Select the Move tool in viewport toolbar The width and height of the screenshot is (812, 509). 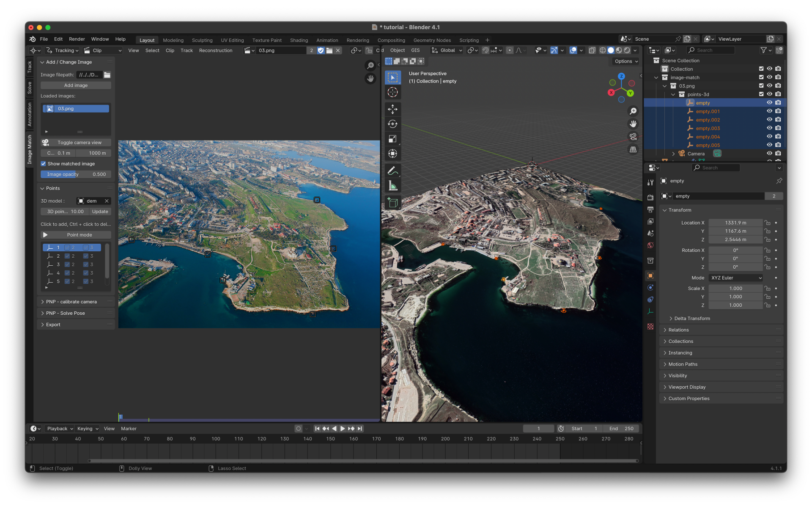tap(392, 109)
